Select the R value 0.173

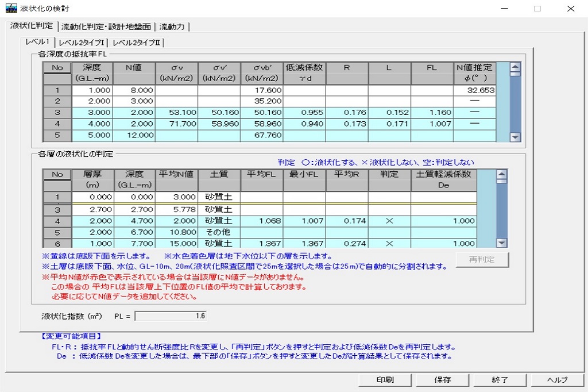pos(347,124)
